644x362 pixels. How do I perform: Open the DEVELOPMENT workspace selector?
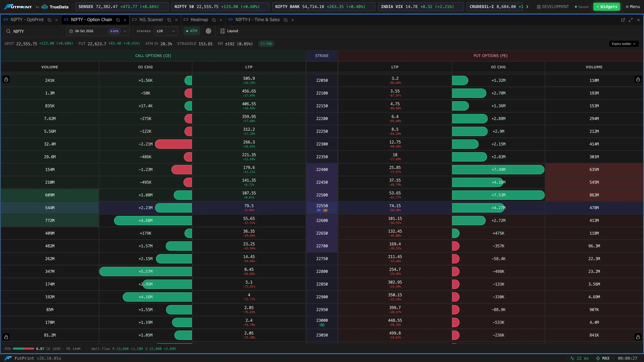553,7
